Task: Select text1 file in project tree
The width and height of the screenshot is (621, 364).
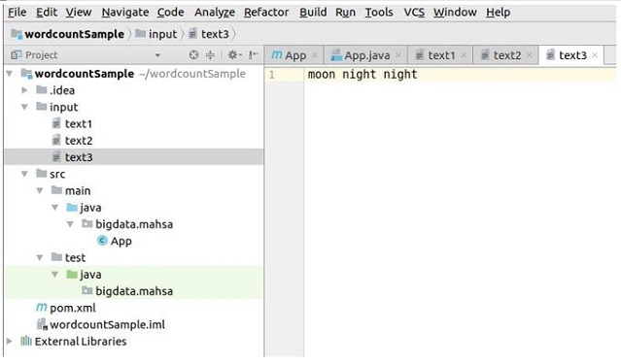Action: click(x=79, y=124)
